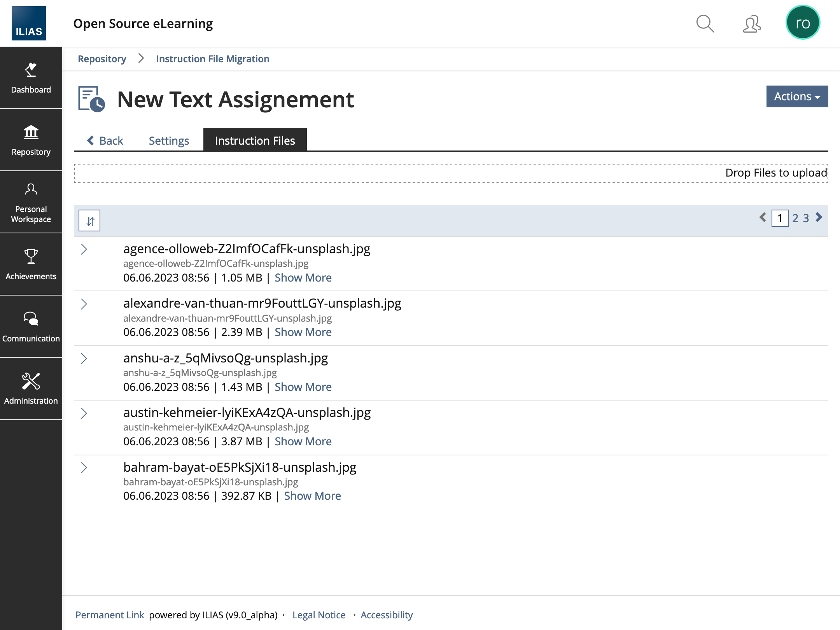This screenshot has height=630, width=840.
Task: Open the 'ro' user avatar menu
Action: (803, 23)
